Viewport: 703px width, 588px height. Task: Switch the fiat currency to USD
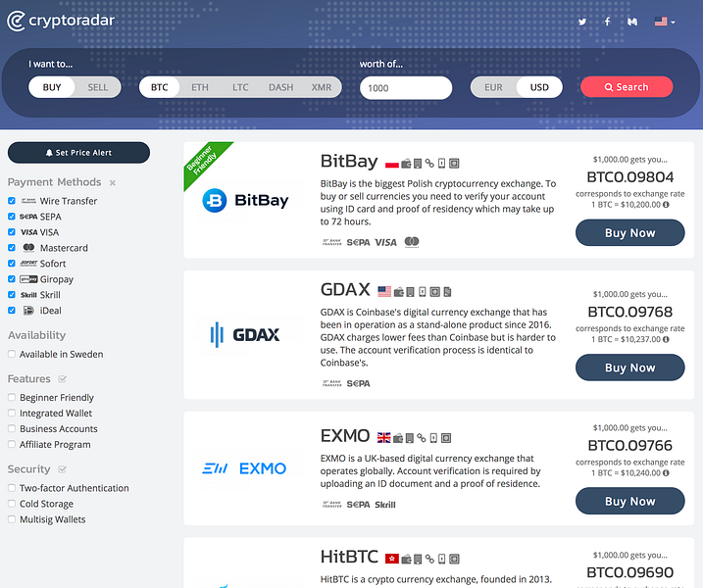coord(539,87)
